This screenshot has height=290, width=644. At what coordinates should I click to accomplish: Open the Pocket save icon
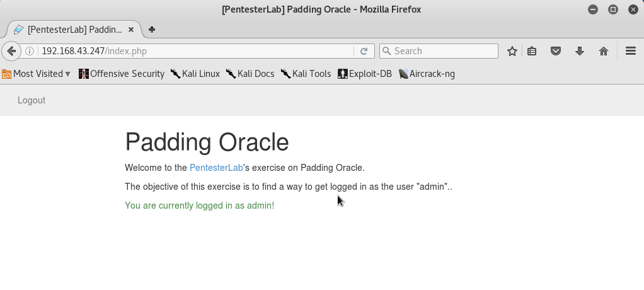[555, 51]
